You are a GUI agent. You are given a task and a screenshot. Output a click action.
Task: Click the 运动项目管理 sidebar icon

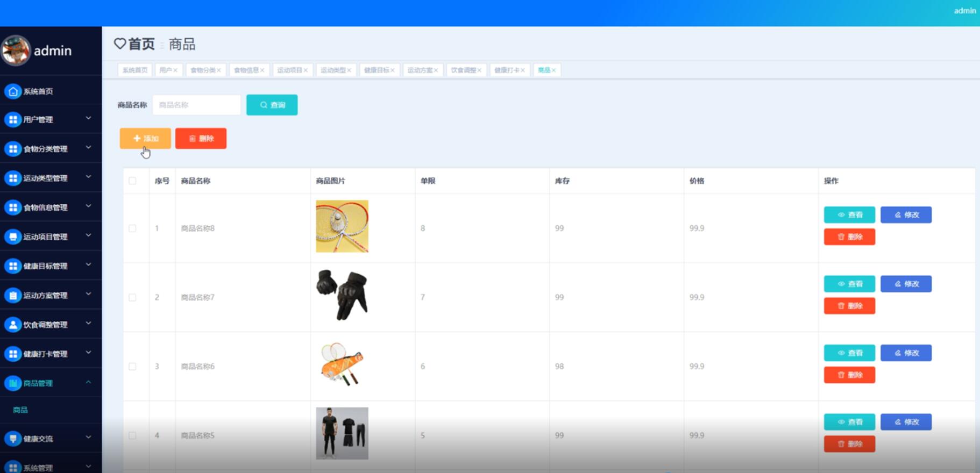coord(13,236)
